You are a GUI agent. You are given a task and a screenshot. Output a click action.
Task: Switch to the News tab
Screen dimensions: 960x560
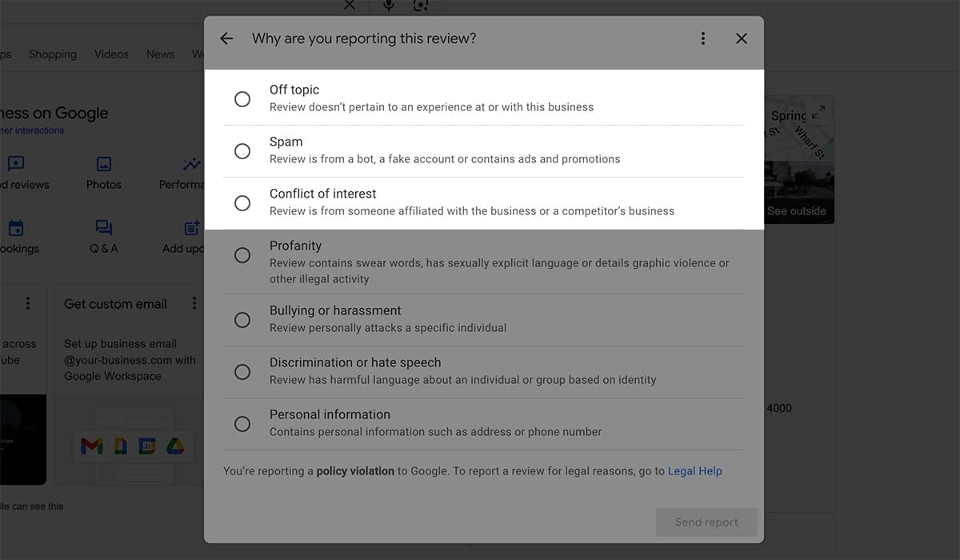click(x=159, y=54)
